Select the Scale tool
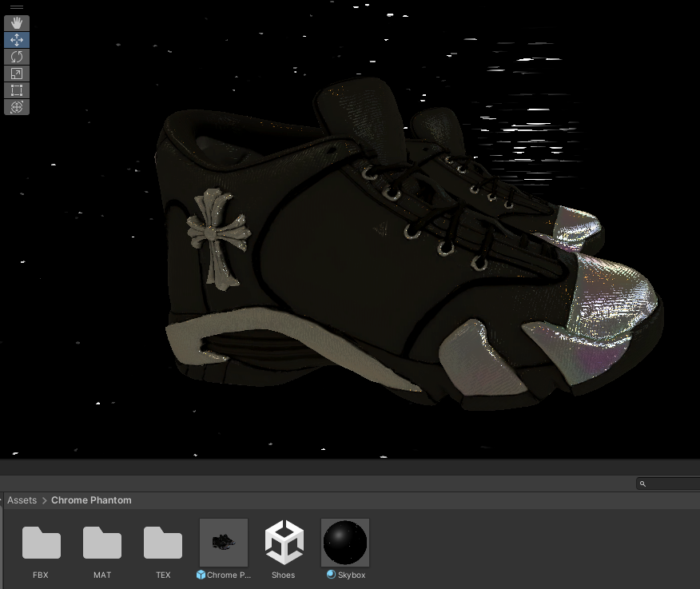The image size is (700, 589). click(x=17, y=74)
